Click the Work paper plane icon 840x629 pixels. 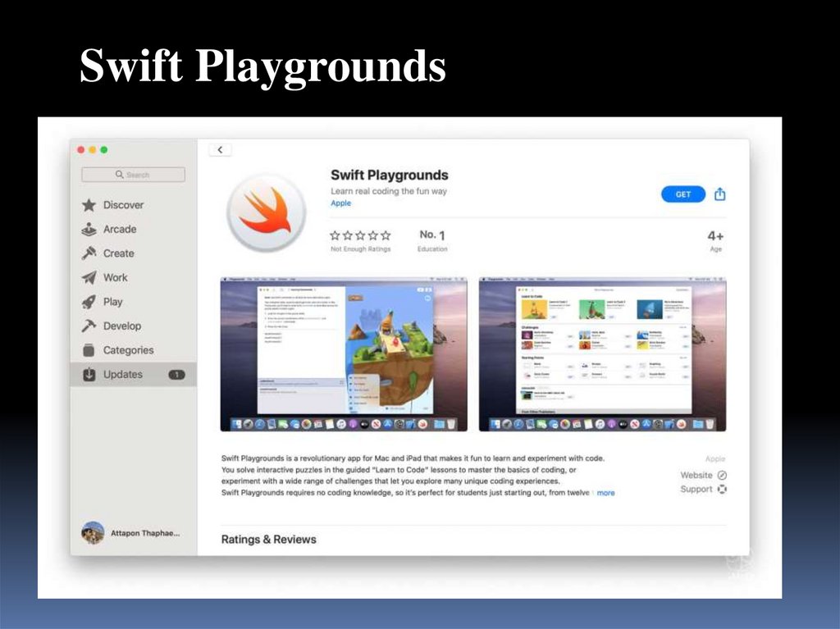coord(89,277)
